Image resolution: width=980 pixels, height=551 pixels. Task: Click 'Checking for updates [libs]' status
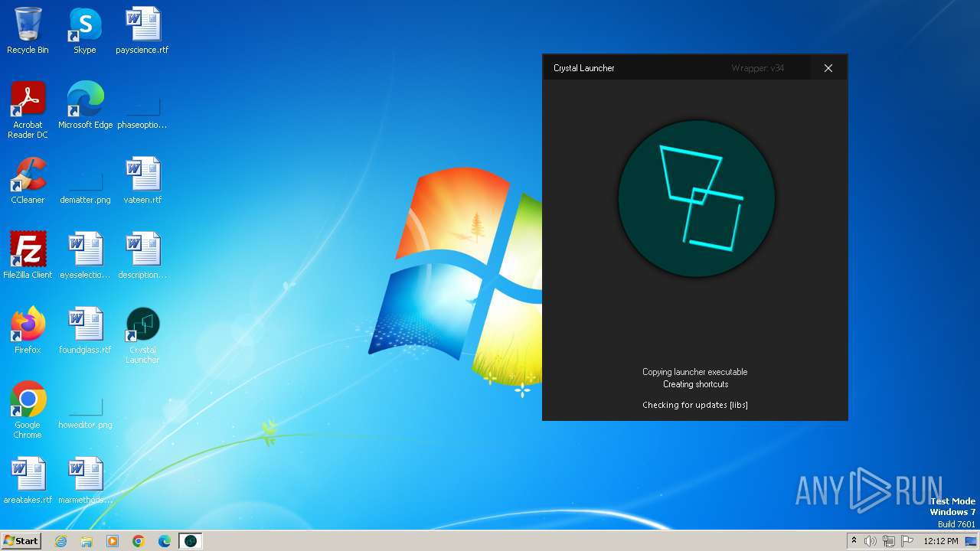click(x=695, y=405)
